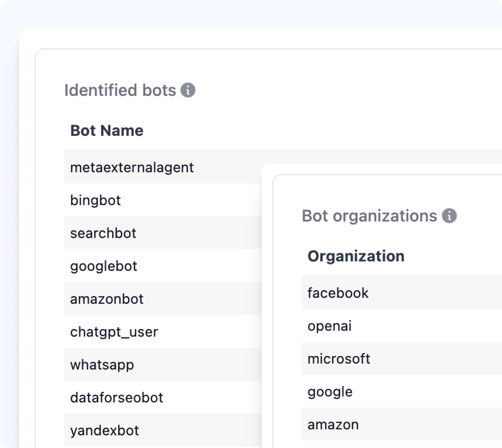Select the amazonbot entry

[107, 299]
